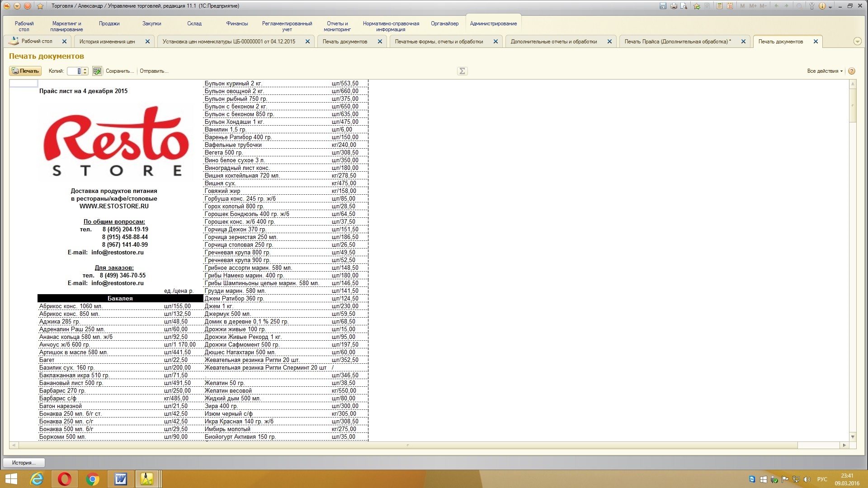Open the tab list dropdown arrow at right

(x=857, y=41)
